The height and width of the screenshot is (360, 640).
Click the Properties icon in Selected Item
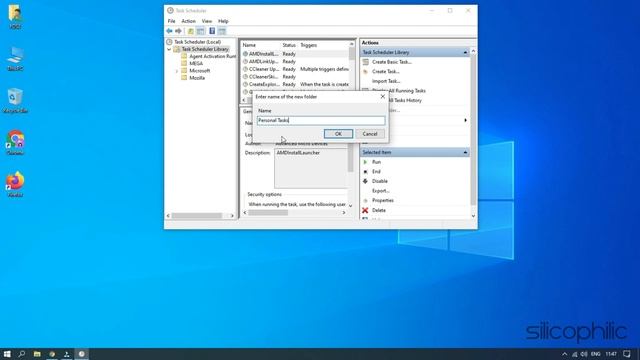click(x=365, y=200)
